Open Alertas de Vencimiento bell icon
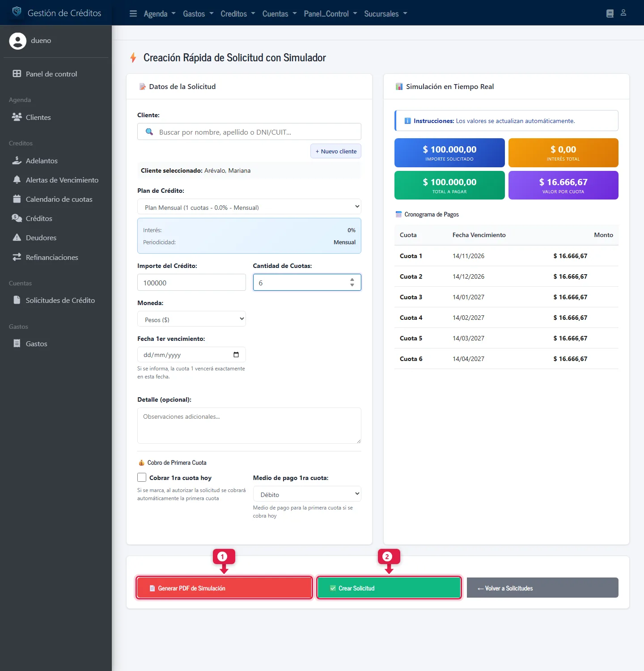The height and width of the screenshot is (671, 644). pos(17,180)
